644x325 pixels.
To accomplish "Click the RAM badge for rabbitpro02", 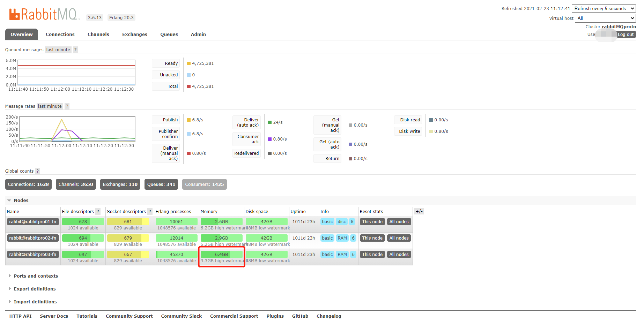I will 342,238.
